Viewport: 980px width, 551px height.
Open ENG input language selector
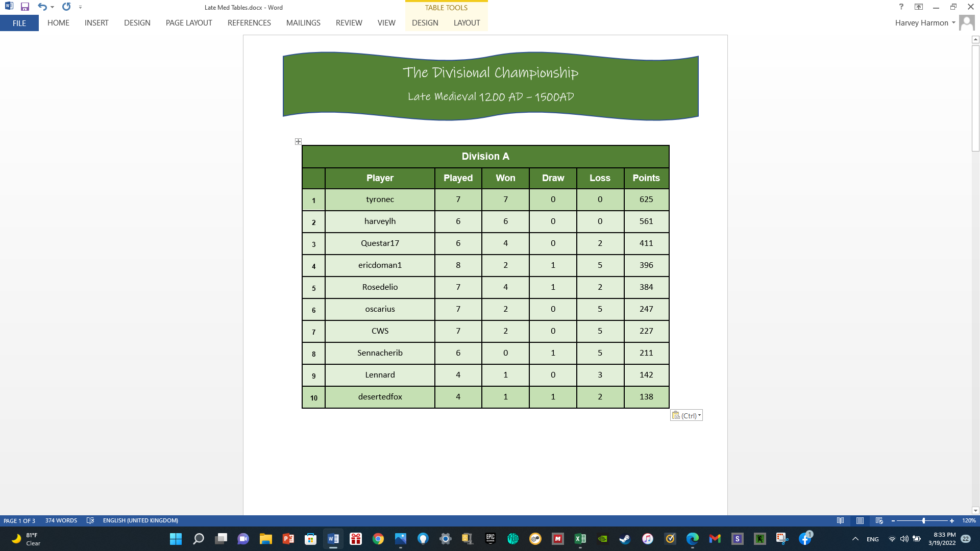tap(873, 539)
